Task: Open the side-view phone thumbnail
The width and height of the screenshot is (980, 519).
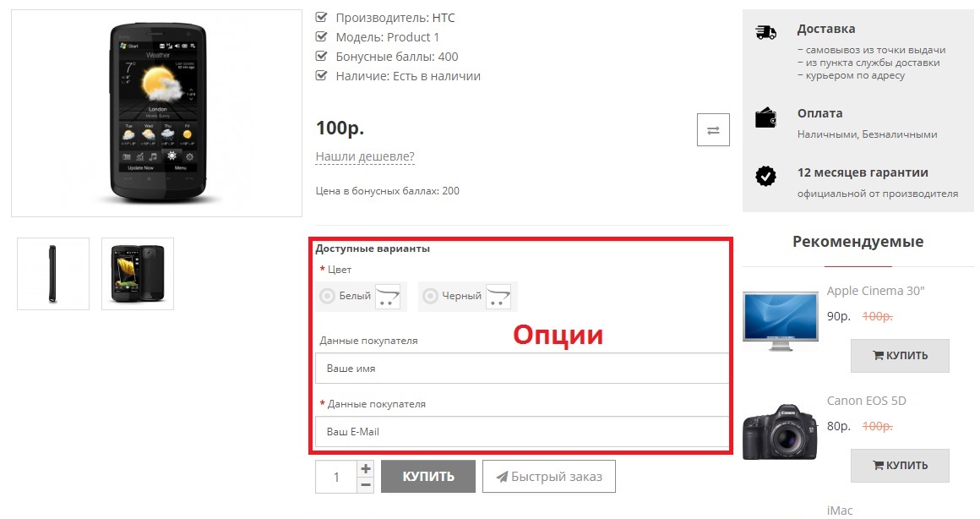Action: click(x=53, y=274)
